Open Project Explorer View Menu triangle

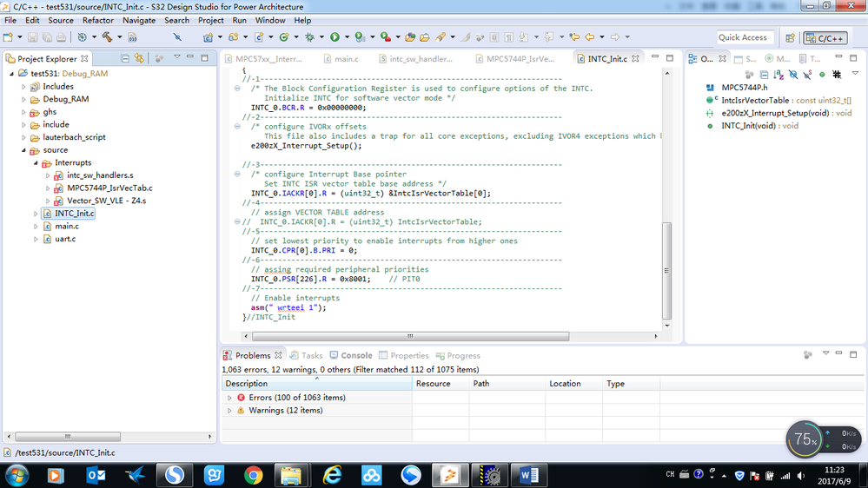(177, 57)
